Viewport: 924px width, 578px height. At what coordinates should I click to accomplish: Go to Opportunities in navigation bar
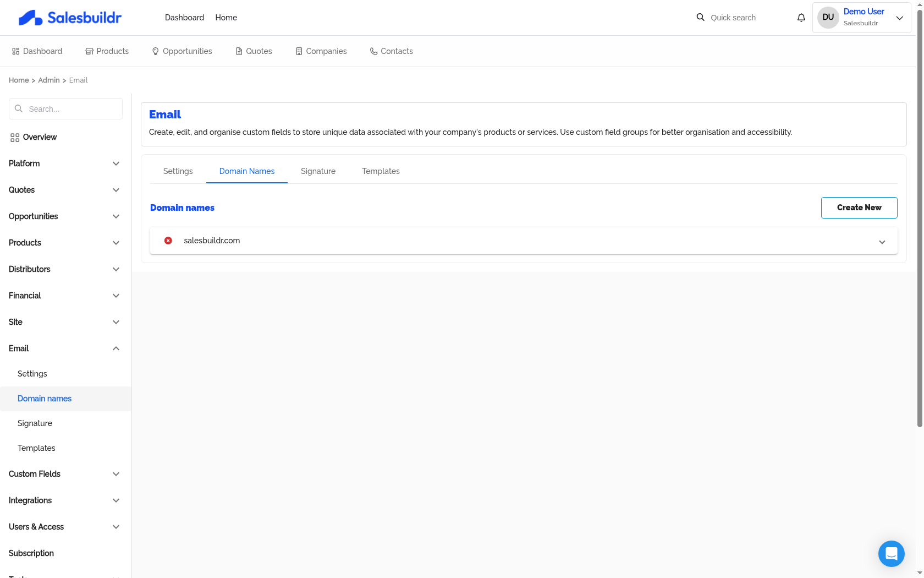tap(182, 51)
